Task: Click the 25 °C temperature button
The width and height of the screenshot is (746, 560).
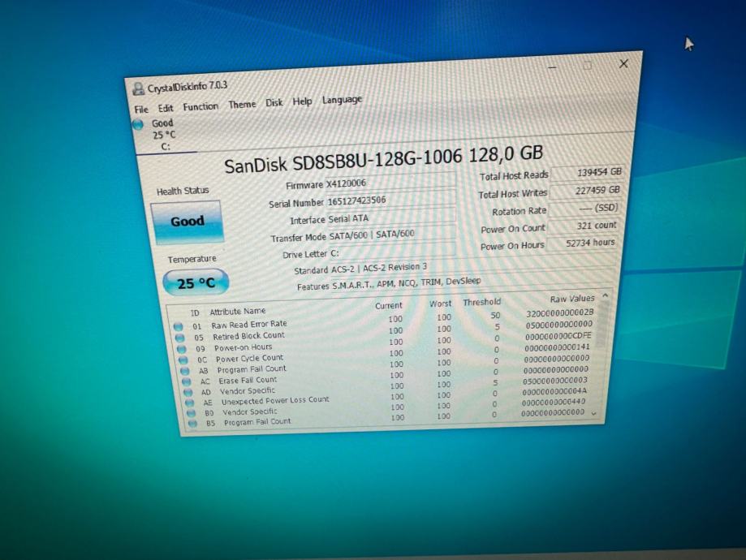Action: click(x=196, y=283)
